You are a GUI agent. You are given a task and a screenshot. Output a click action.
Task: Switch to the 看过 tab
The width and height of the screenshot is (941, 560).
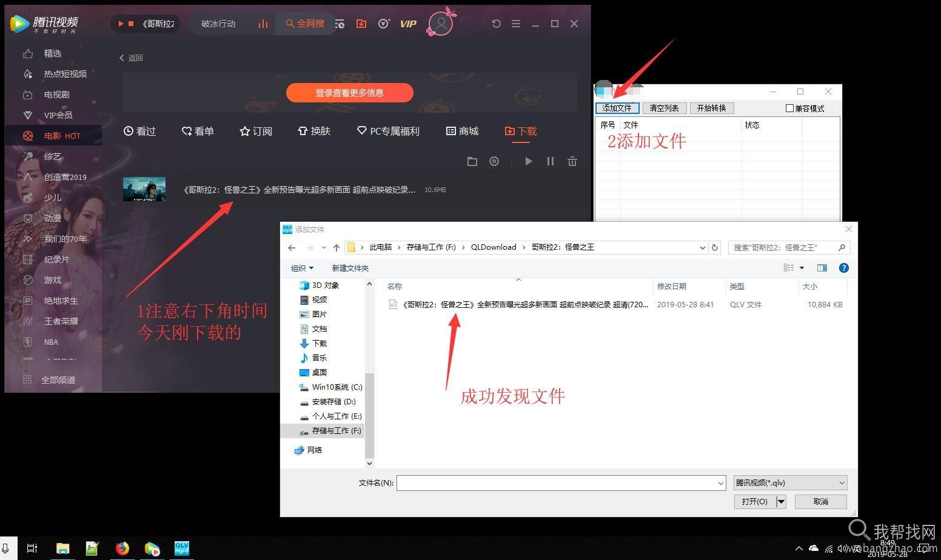click(x=140, y=131)
